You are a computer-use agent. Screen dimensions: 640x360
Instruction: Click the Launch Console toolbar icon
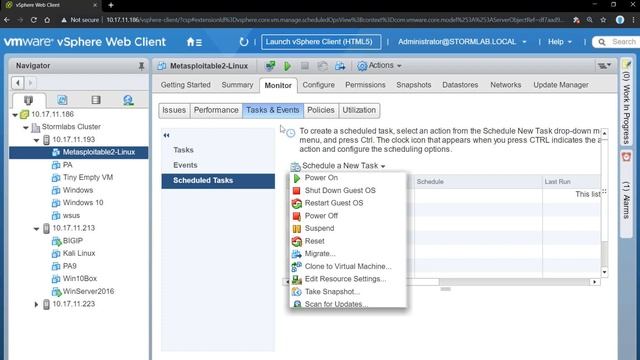(x=270, y=66)
